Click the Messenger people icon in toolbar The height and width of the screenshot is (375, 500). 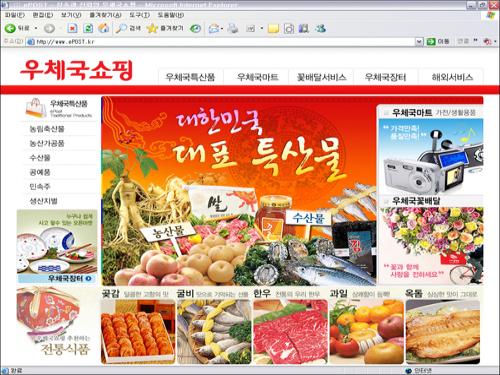320,28
